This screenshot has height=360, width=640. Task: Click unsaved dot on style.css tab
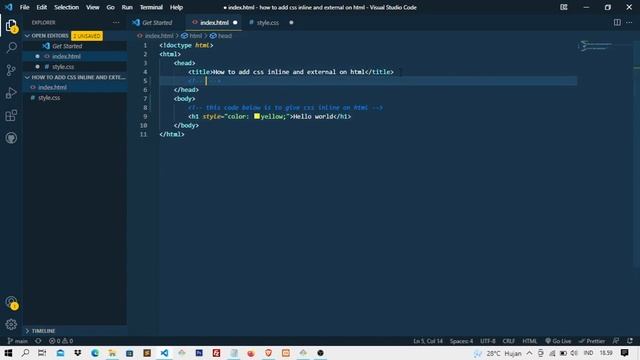[291, 22]
